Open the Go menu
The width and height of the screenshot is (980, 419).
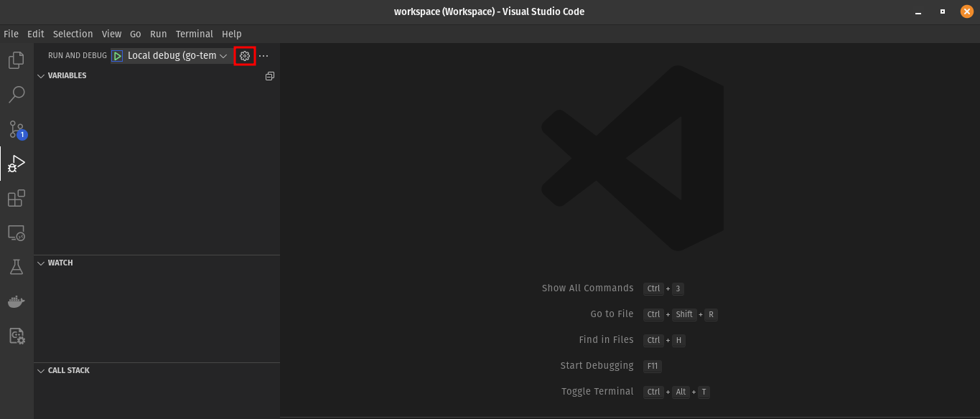click(135, 34)
